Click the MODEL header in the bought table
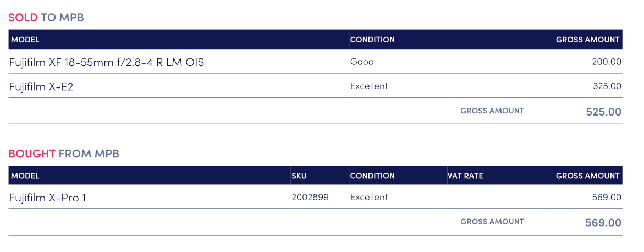 (x=25, y=176)
